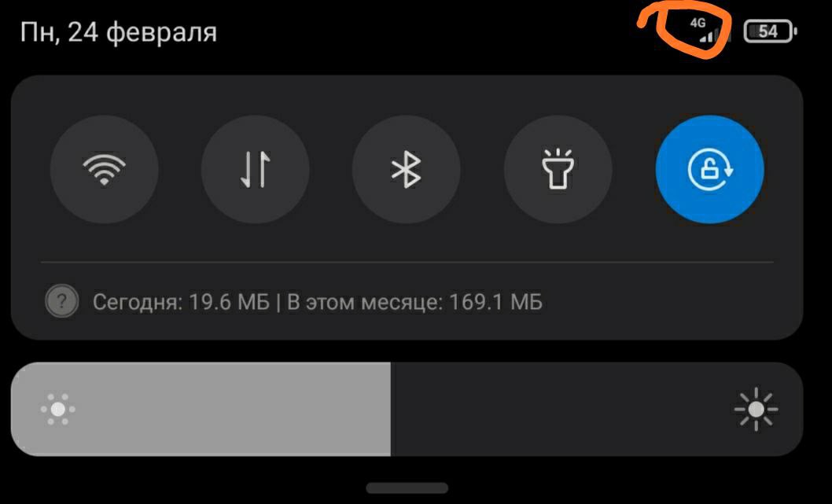Viewport: 832px width, 504px height.
Task: Tap the question mark data usage icon
Action: point(62,301)
